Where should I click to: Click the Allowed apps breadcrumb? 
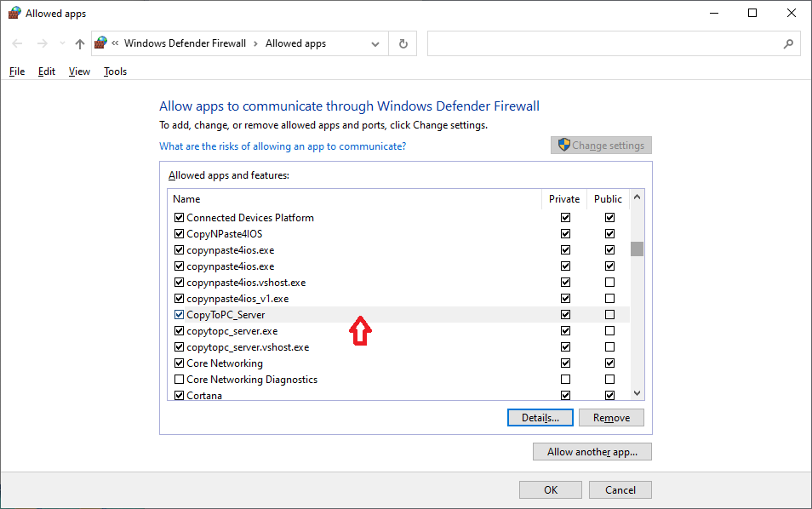[295, 43]
